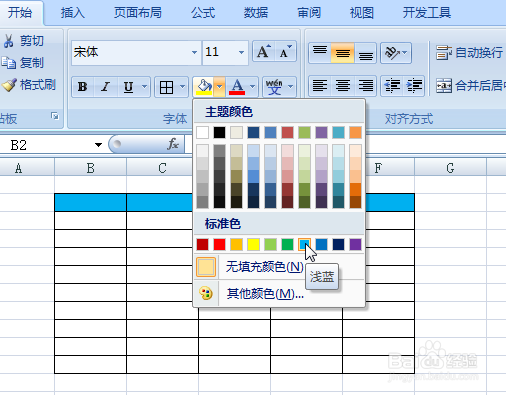Click the fill color paint bucket icon
Image resolution: width=506 pixels, height=395 pixels.
coord(204,87)
